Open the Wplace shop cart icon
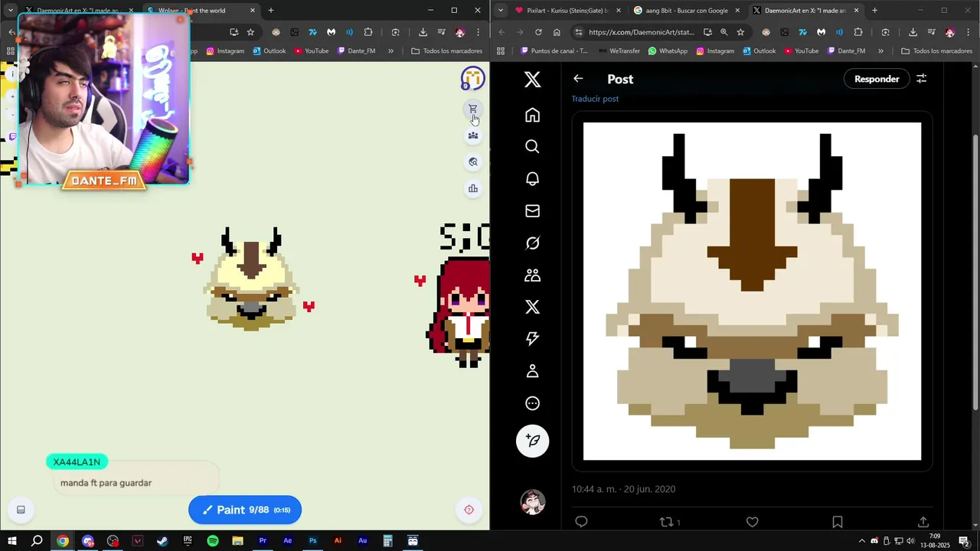Screen dimensions: 980x551 point(473,109)
